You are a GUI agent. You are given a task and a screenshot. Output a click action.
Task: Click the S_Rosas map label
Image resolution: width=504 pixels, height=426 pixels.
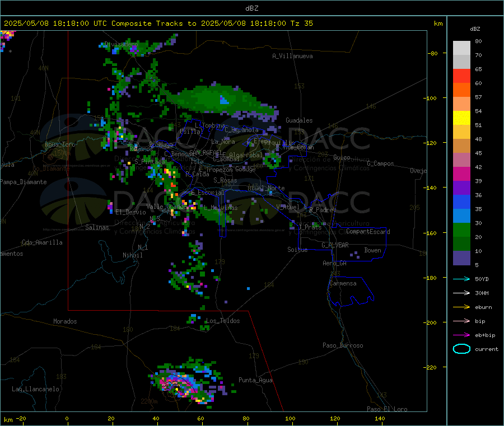pyautogui.click(x=225, y=180)
